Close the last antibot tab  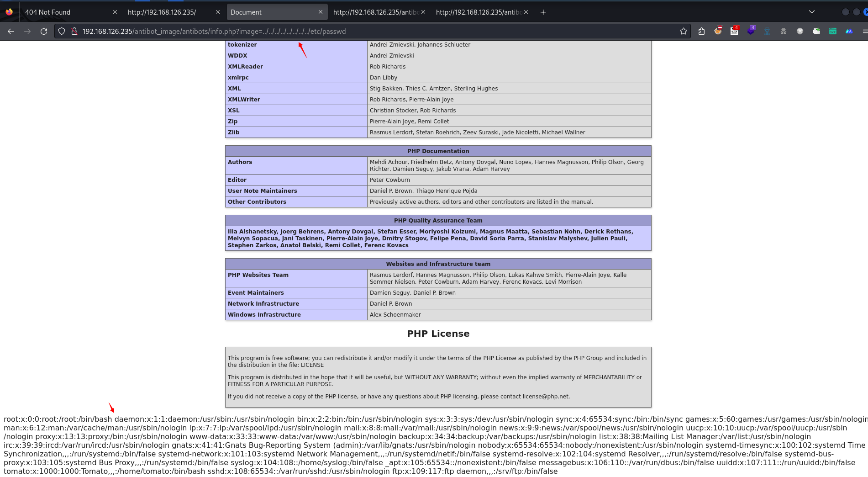(526, 12)
